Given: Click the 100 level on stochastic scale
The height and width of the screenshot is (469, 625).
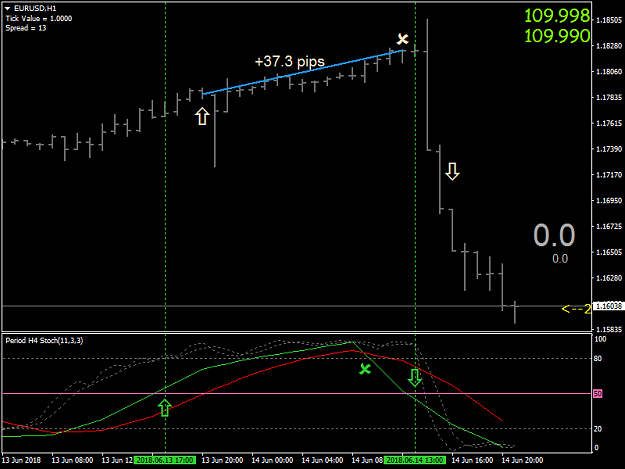Looking at the screenshot, I should tap(600, 339).
